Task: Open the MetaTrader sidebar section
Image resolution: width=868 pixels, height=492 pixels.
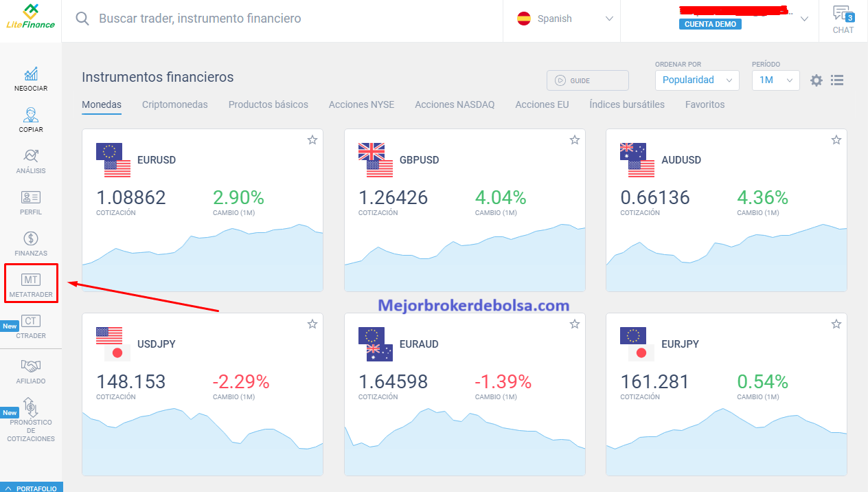Action: 31,285
